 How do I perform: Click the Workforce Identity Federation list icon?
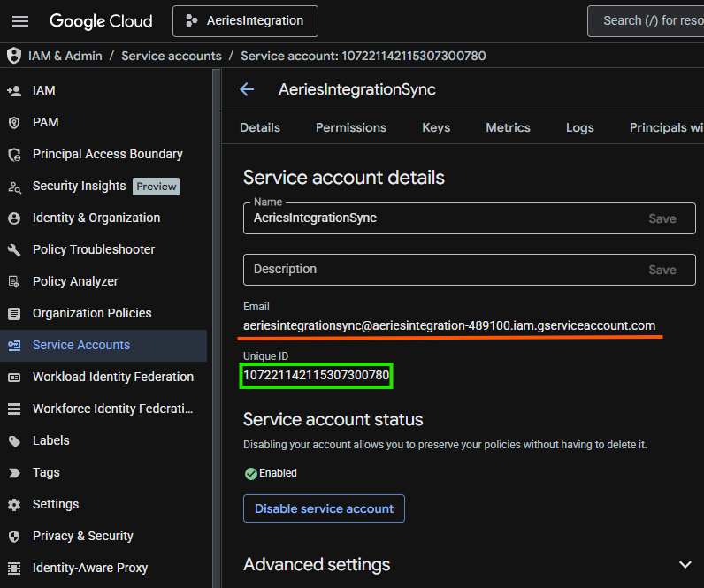tap(14, 409)
